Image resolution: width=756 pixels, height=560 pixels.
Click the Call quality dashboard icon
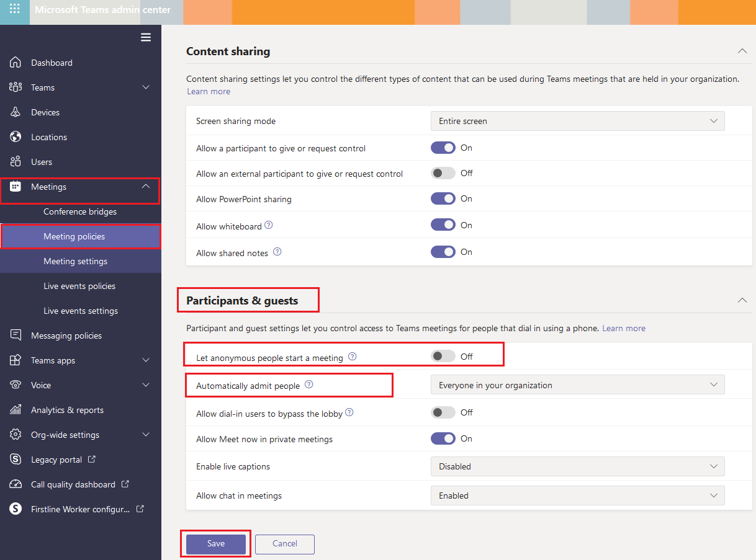point(16,484)
